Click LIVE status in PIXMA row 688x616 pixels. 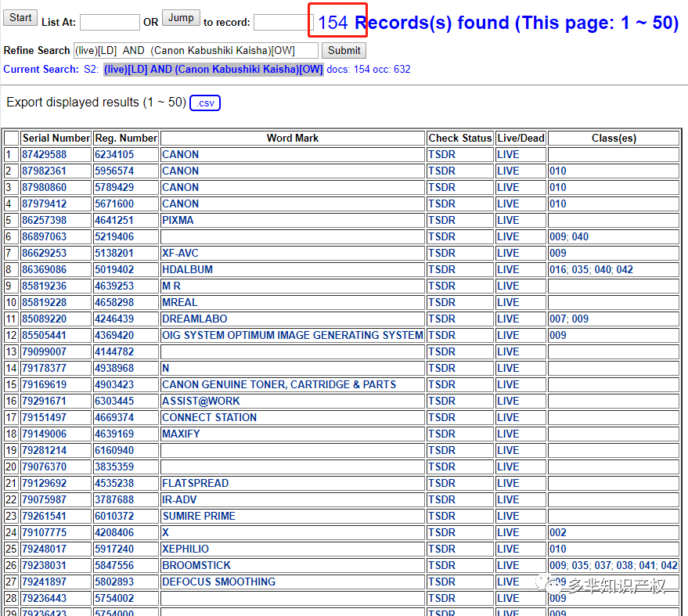(508, 220)
